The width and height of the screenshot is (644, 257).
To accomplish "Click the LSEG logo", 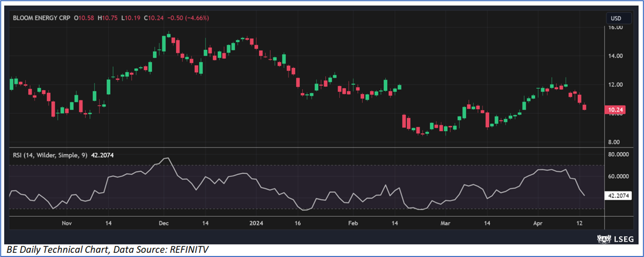I will (616, 238).
